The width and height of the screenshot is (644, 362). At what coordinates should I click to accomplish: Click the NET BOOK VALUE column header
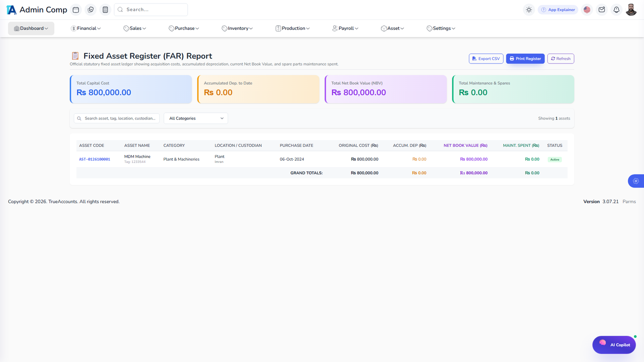click(465, 146)
